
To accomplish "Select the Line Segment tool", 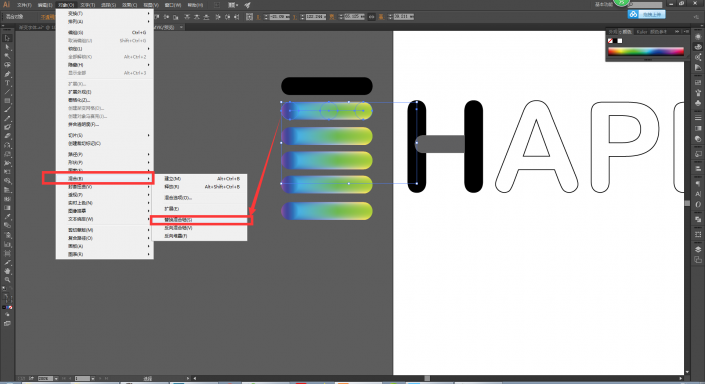I will click(7, 92).
